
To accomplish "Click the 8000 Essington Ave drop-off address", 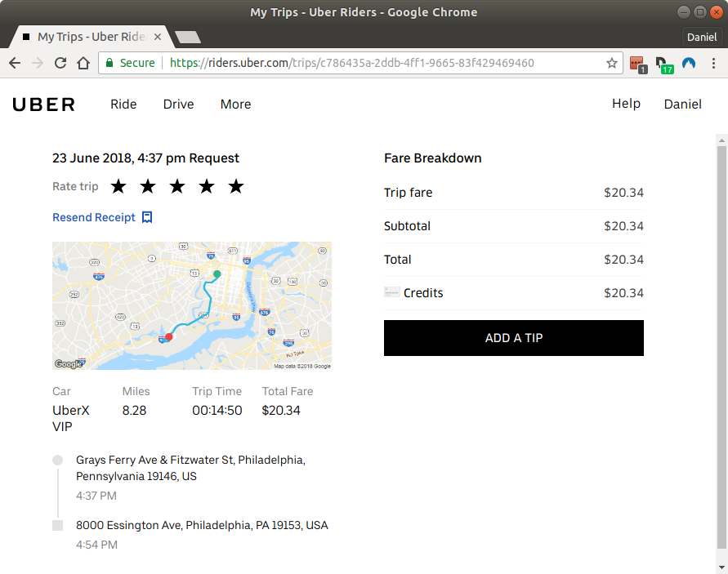I will (202, 525).
